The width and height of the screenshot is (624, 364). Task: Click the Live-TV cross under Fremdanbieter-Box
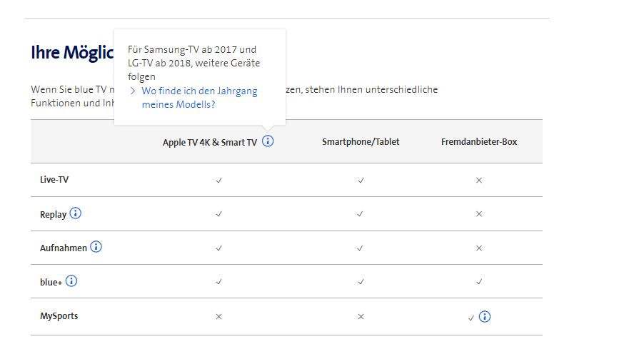coord(479,181)
